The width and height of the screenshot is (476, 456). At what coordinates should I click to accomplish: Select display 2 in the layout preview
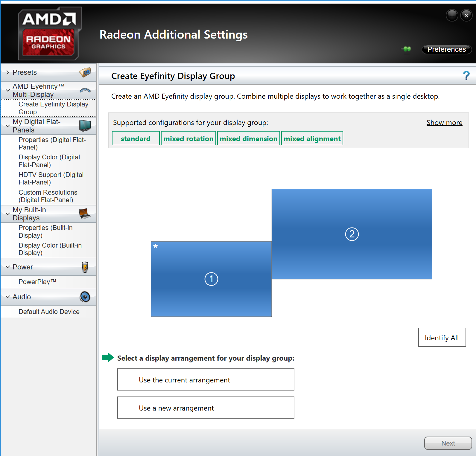click(x=352, y=234)
